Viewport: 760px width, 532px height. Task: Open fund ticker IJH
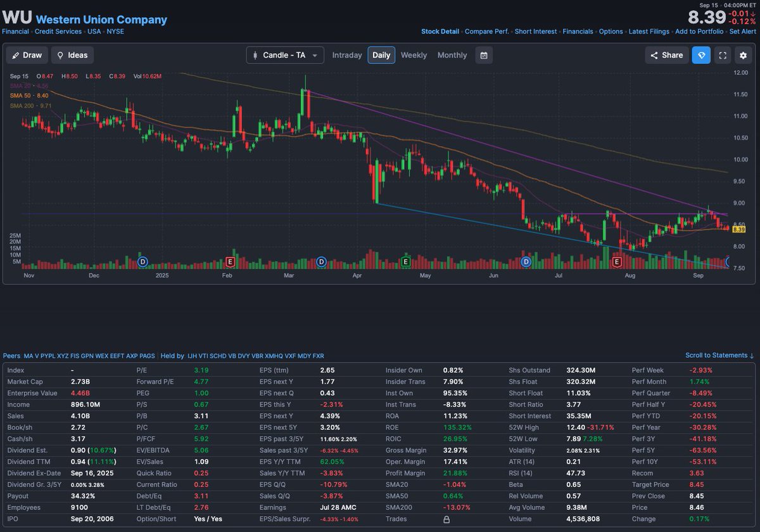[x=193, y=356]
